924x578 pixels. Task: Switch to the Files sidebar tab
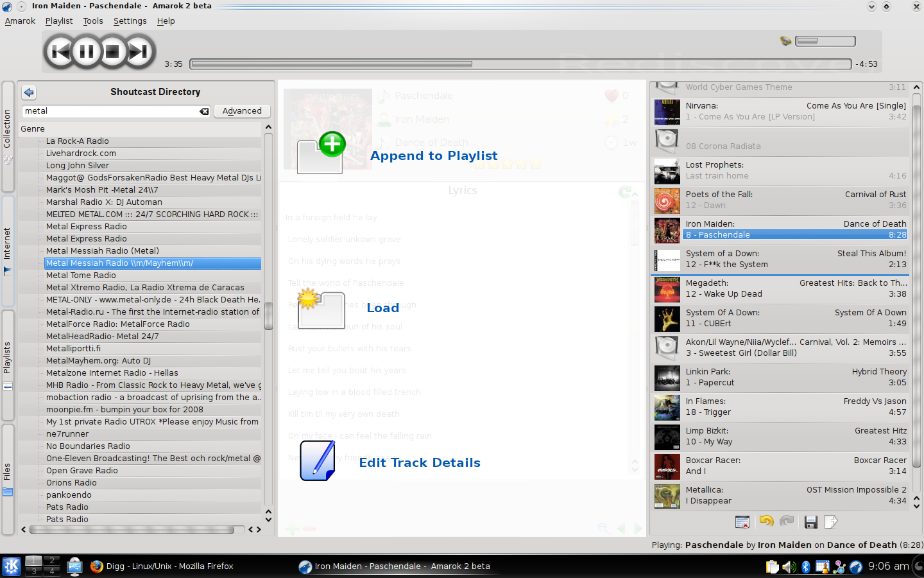tap(8, 479)
